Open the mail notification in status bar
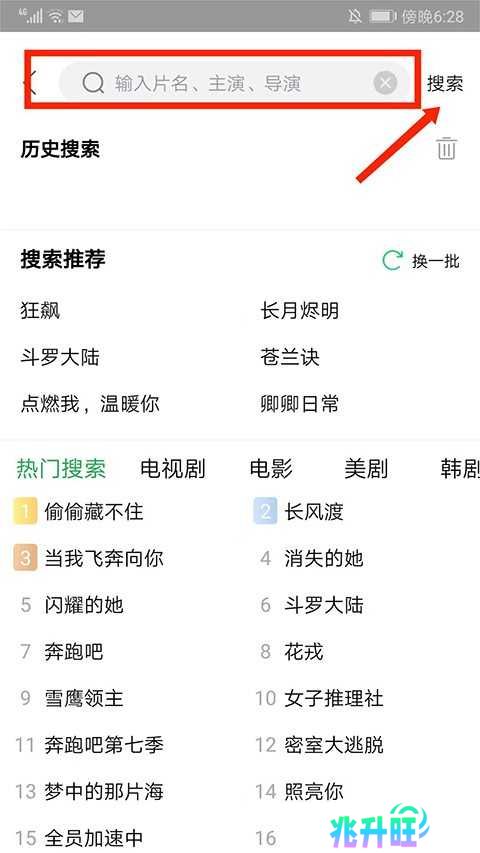The height and width of the screenshot is (853, 480). [x=76, y=16]
